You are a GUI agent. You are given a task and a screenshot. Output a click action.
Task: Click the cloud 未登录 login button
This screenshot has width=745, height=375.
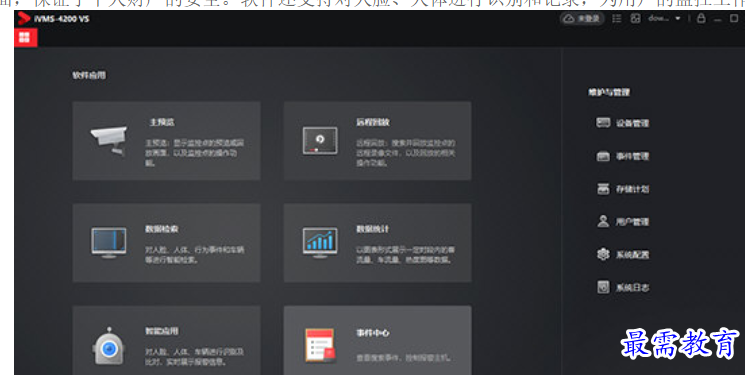click(x=582, y=19)
